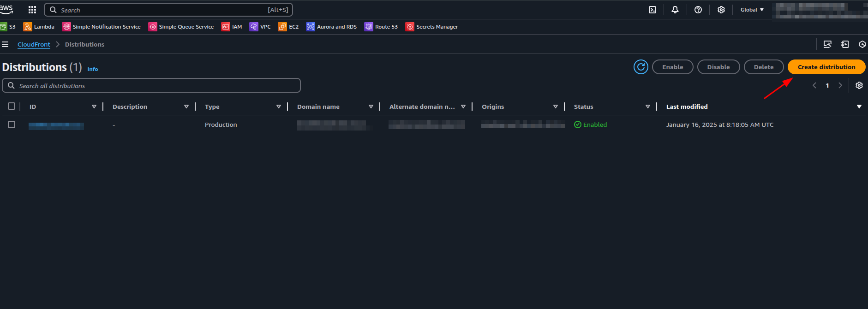Screen dimensions: 868x309
Task: Sort by the Status column arrow
Action: 647,107
